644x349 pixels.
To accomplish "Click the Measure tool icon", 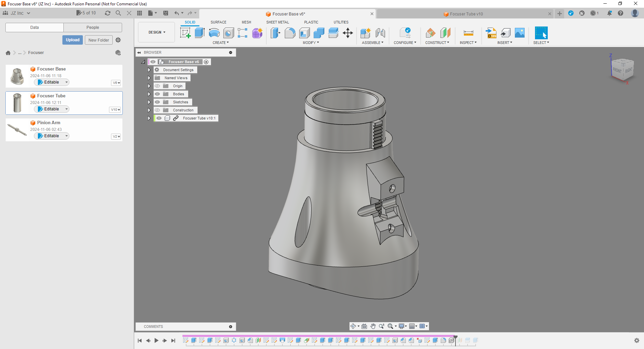I will 468,33.
